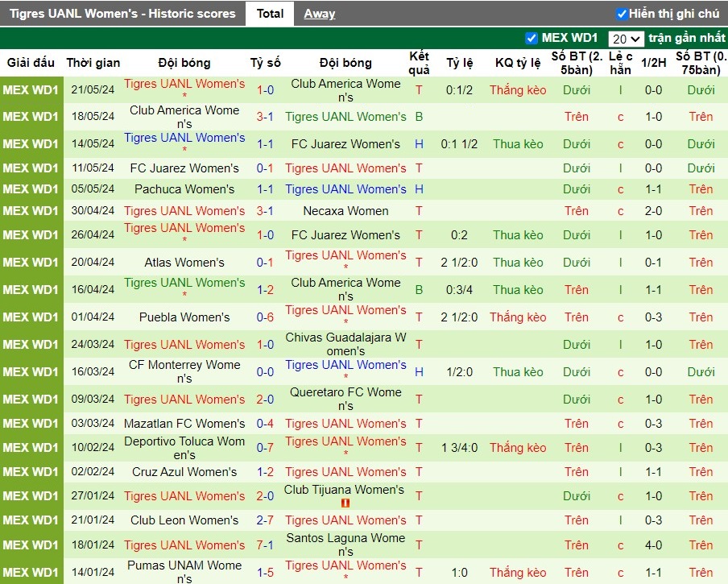This screenshot has width=728, height=584.
Task: Click the 4-0 half-time score on 18/01/24
Action: pos(653,545)
